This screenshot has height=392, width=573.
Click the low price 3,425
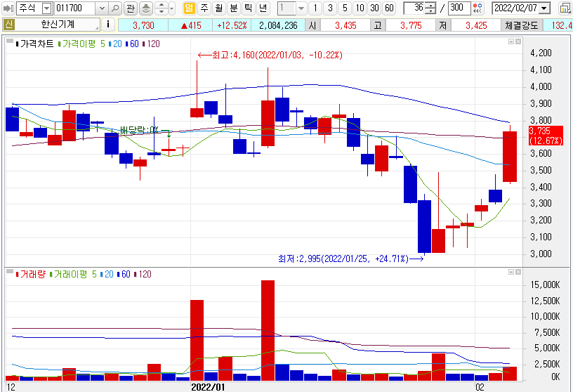[476, 25]
